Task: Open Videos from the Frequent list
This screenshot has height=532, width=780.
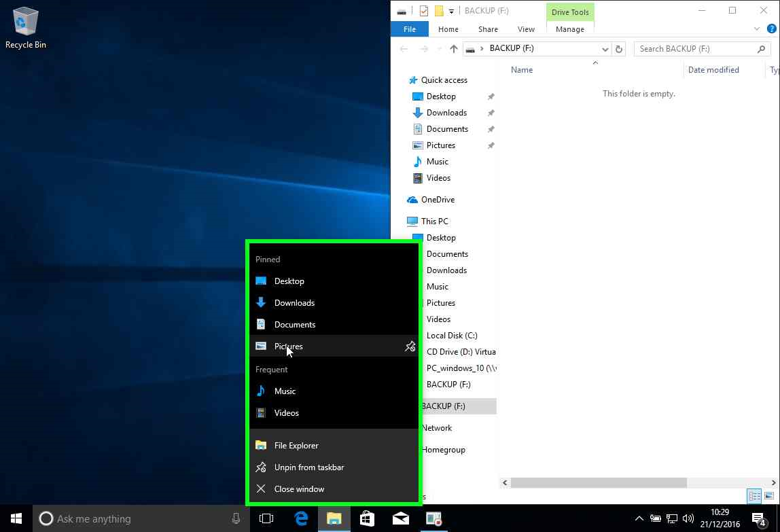Action: click(334, 413)
